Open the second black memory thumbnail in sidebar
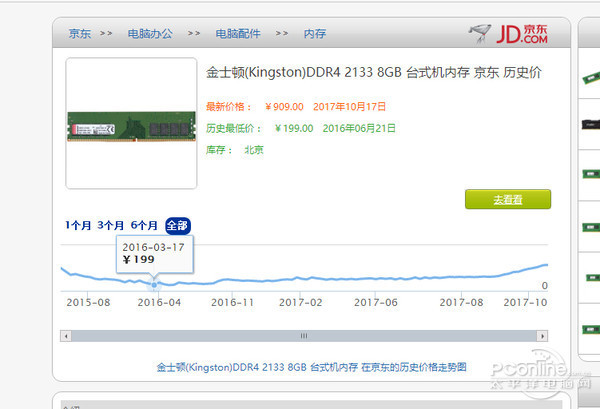Viewport: 600px width, 409px height. pyautogui.click(x=590, y=125)
